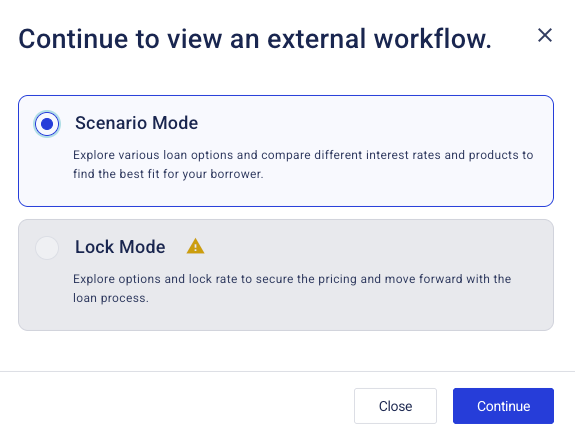Select the Scenario Mode radio button
Screen dimensions: 575x436
point(47,124)
